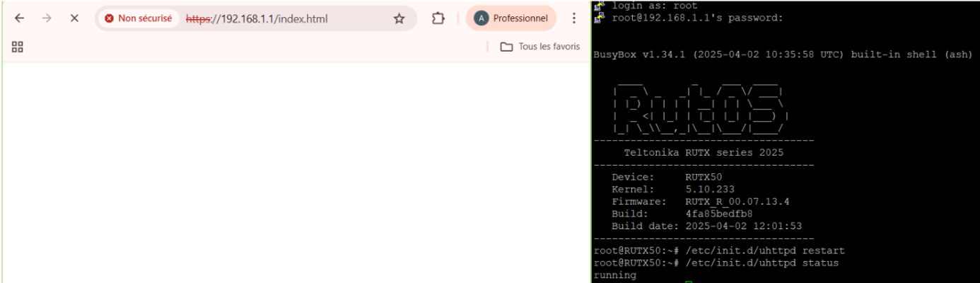
Task: Click the browser back arrow
Action: click(x=20, y=18)
